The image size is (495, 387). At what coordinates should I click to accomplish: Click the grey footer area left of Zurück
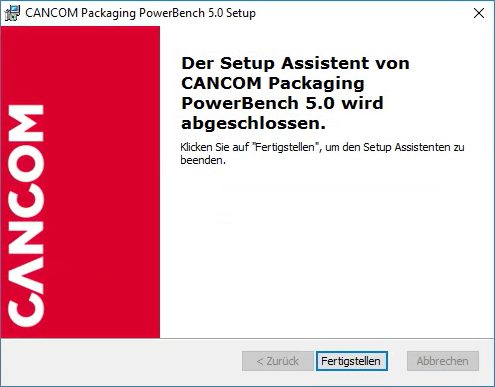122,362
